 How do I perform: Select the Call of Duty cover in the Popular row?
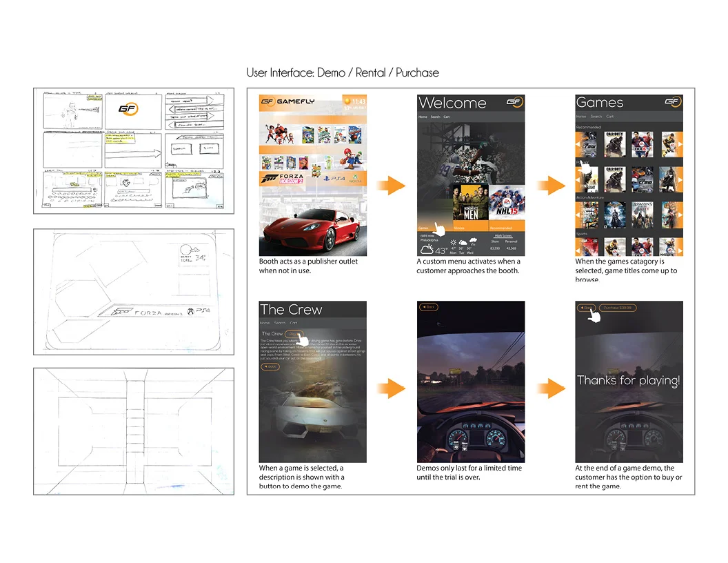614,179
